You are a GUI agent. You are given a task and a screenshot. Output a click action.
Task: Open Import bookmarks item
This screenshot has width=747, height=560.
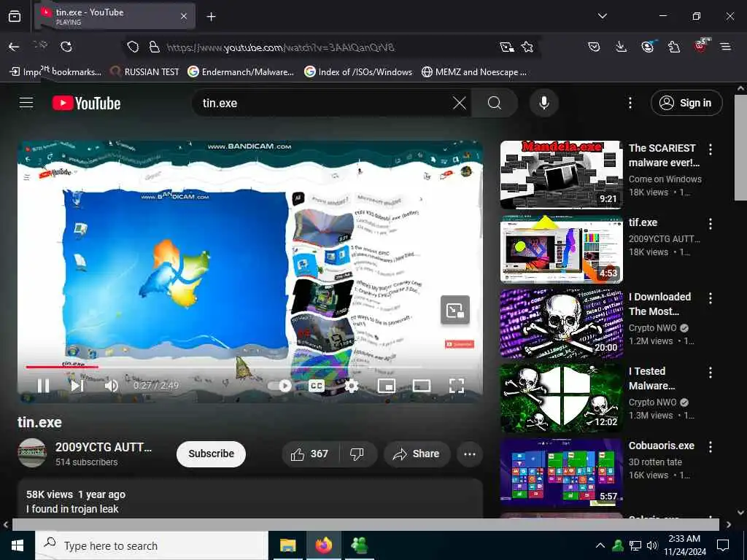[x=55, y=72]
